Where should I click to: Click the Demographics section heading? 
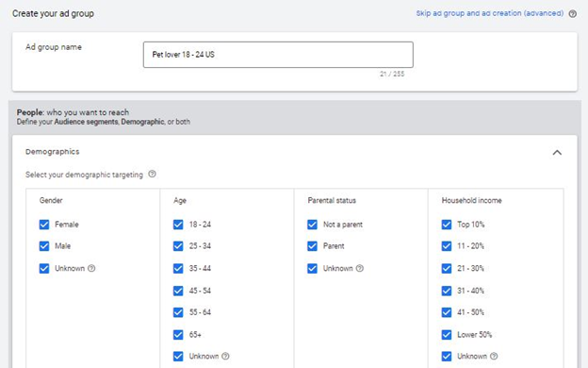tap(53, 152)
